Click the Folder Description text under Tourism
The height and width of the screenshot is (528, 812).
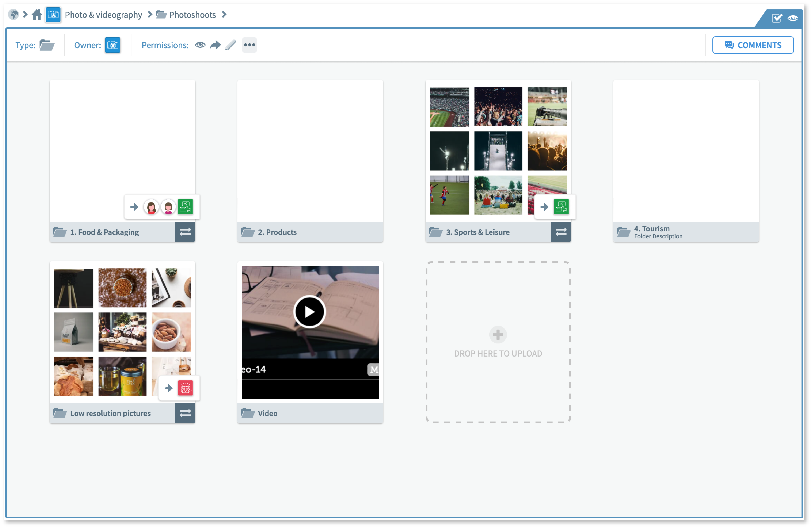coord(658,236)
